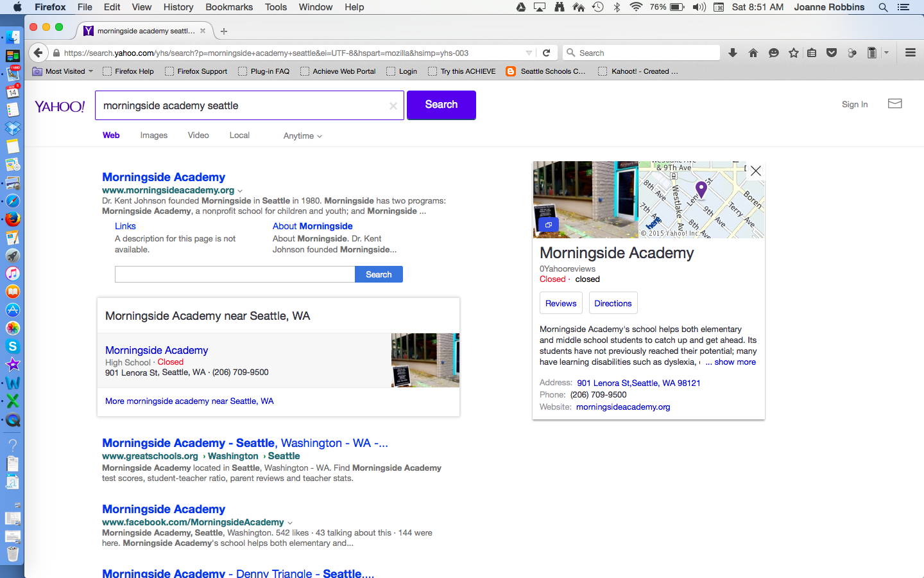Launch Skype from the Dock
924x578 pixels.
tap(12, 346)
